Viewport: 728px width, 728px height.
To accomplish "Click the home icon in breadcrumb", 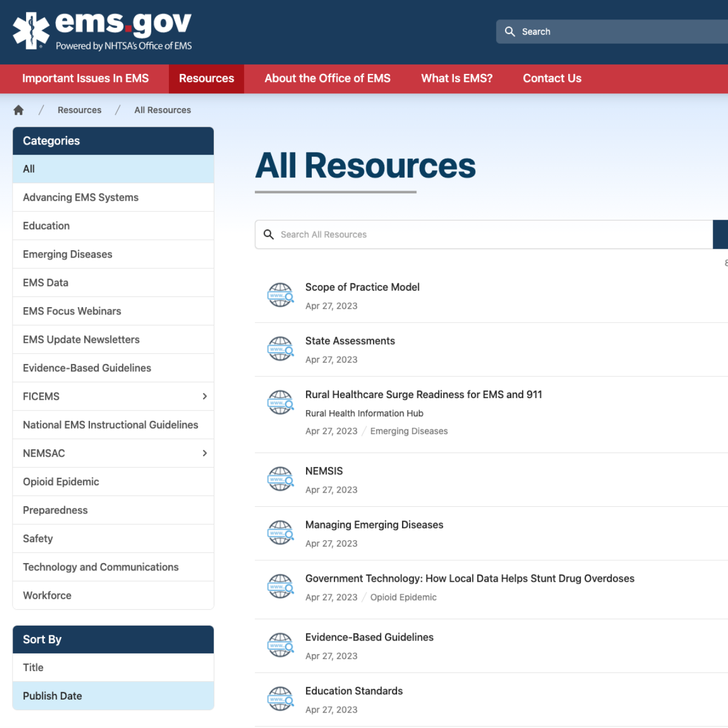I will pos(19,110).
